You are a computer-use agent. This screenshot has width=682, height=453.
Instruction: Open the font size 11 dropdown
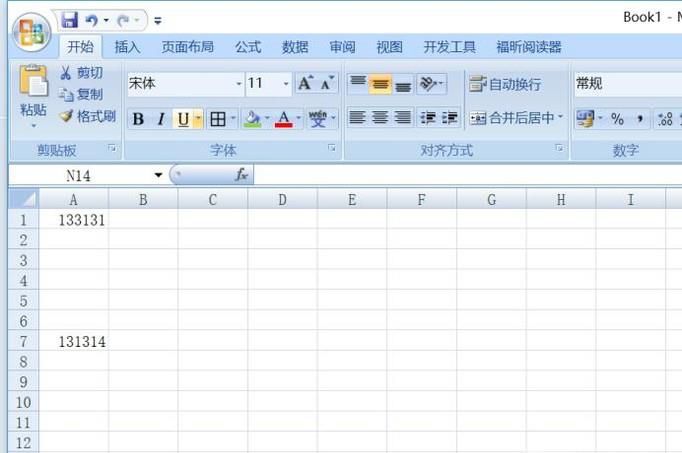[x=286, y=83]
